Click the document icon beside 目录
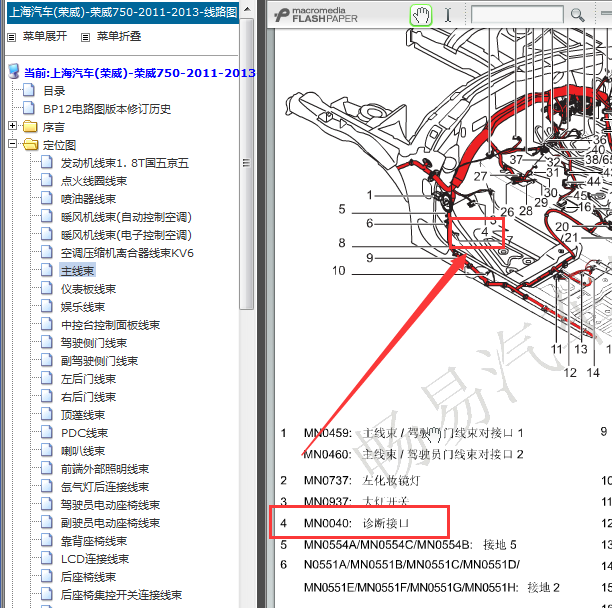Screen dimensions: 612x608 click(29, 90)
